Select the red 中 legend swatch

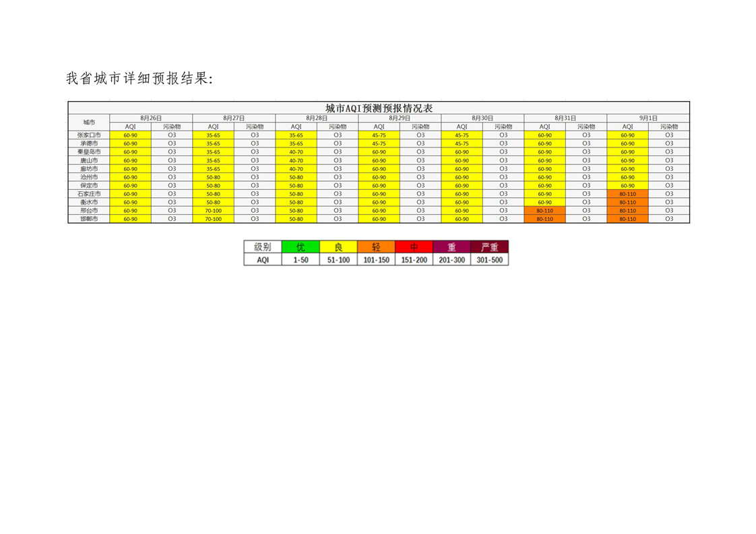tap(414, 247)
